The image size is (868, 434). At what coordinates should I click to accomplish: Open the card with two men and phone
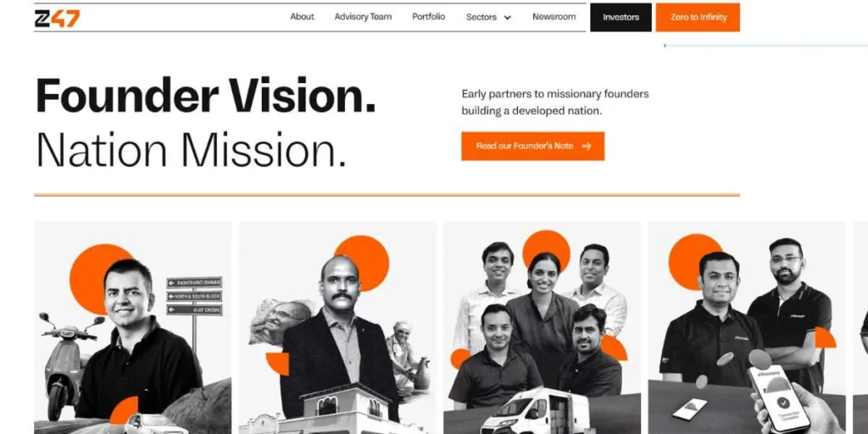point(747,328)
